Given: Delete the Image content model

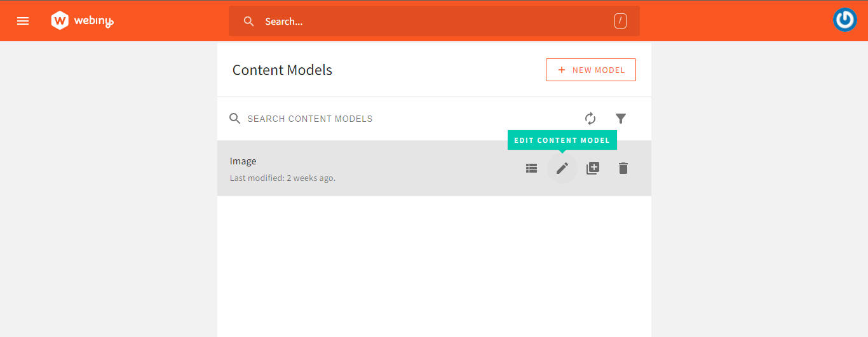Looking at the screenshot, I should pos(623,168).
